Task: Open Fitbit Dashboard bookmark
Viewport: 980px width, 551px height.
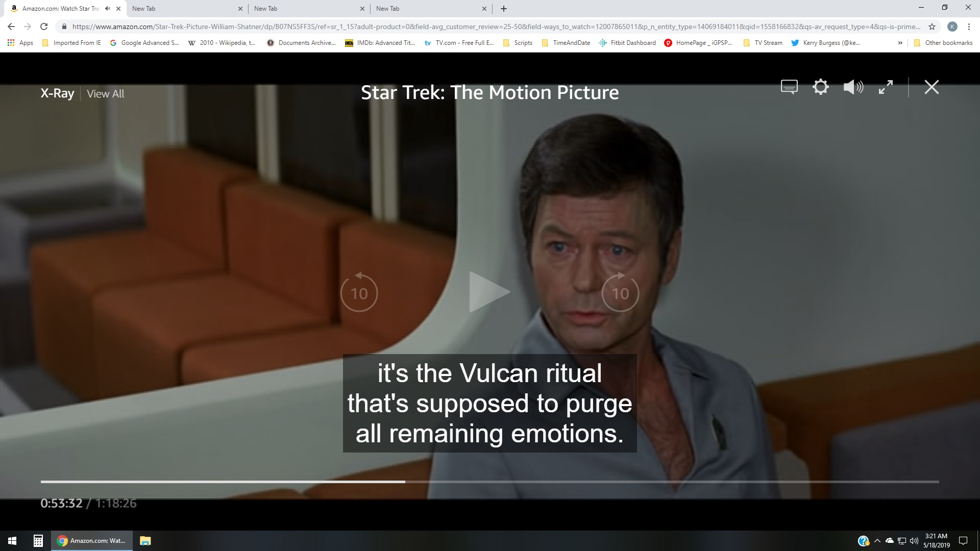Action: (627, 43)
